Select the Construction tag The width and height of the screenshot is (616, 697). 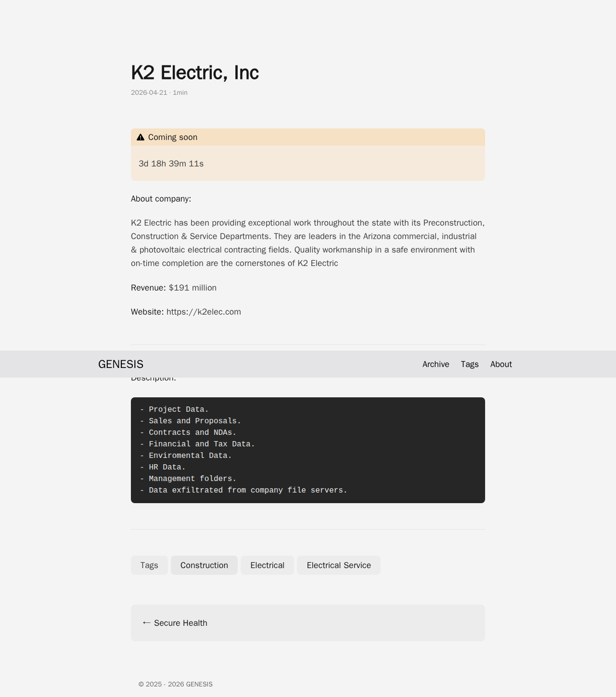tap(204, 565)
